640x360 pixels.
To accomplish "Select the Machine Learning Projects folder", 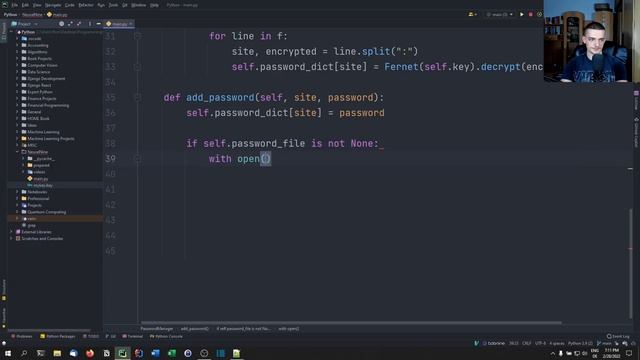I will (x=51, y=139).
